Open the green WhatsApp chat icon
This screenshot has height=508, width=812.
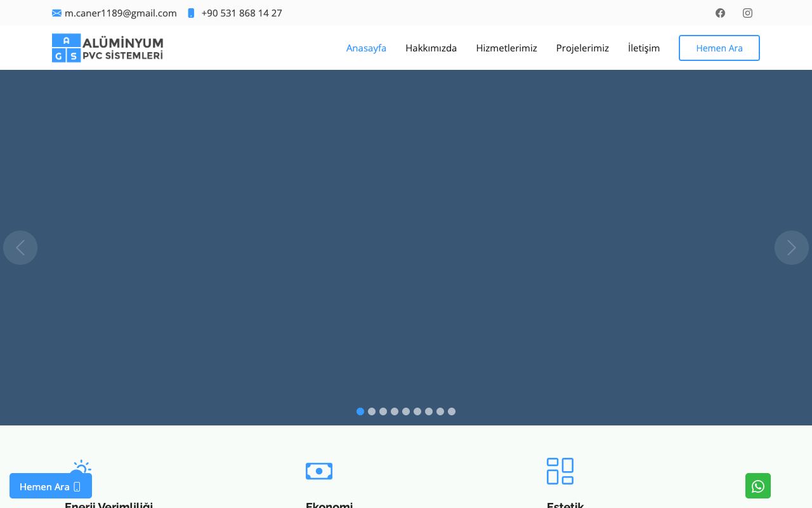coord(758,486)
